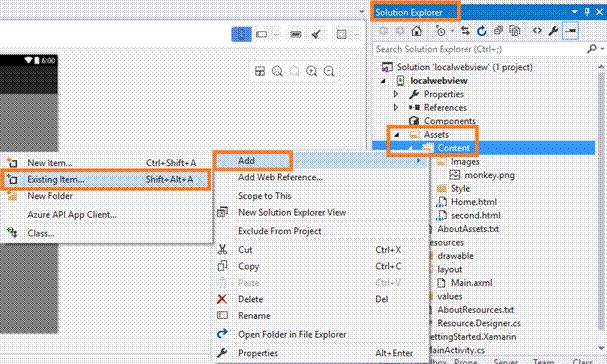Select the Home.html file
Viewport: 607px width, 364px height.
tap(474, 202)
